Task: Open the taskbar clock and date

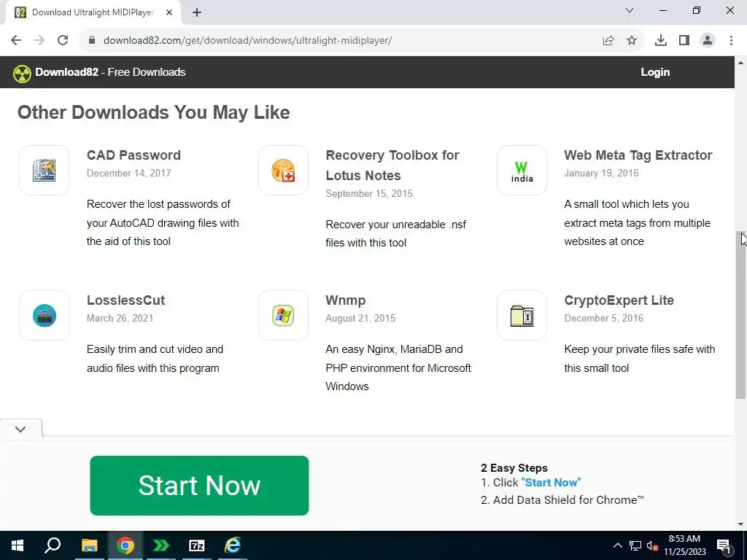Action: (x=684, y=545)
